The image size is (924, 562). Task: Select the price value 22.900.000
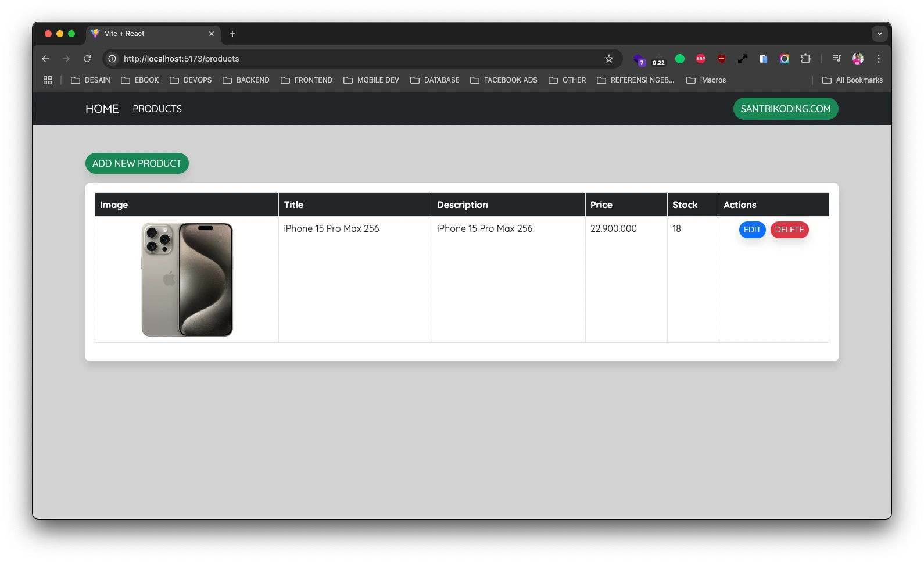point(614,228)
